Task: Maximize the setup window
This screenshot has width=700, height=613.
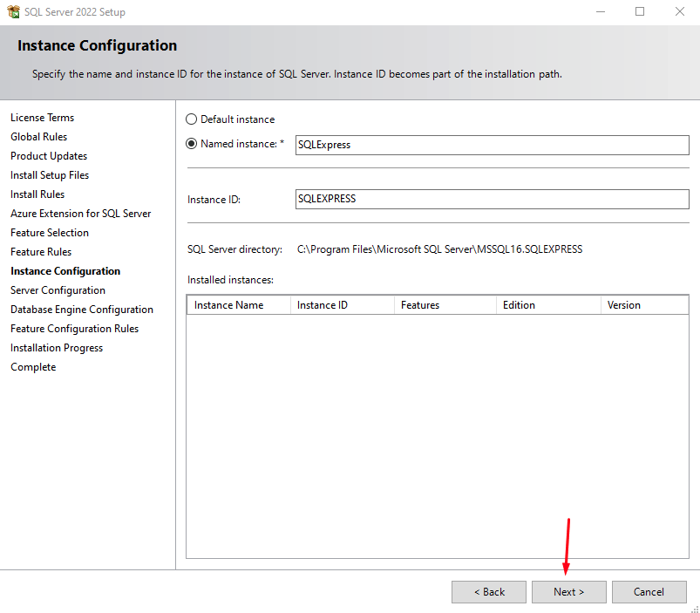Action: point(640,11)
